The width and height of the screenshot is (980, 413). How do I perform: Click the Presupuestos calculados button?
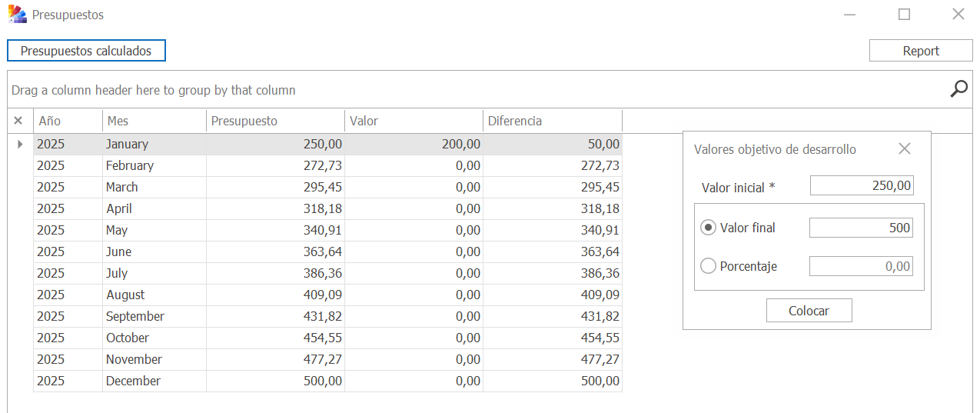(86, 51)
